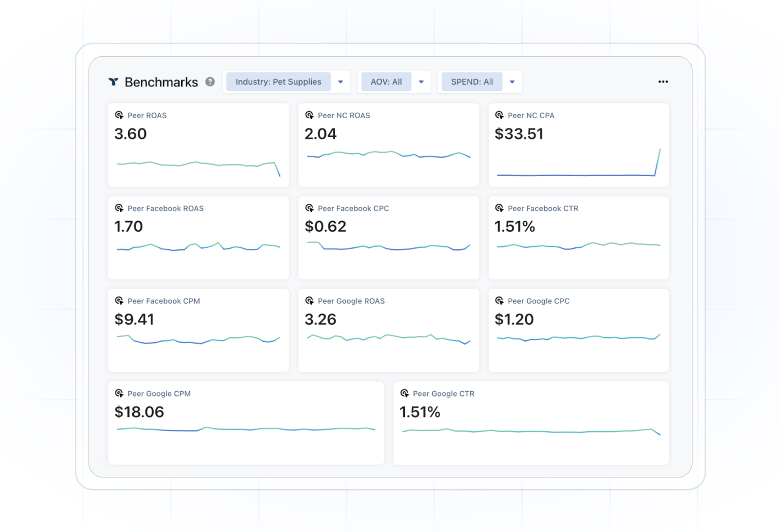Click the 1.70 value
The width and height of the screenshot is (780, 532).
click(129, 227)
